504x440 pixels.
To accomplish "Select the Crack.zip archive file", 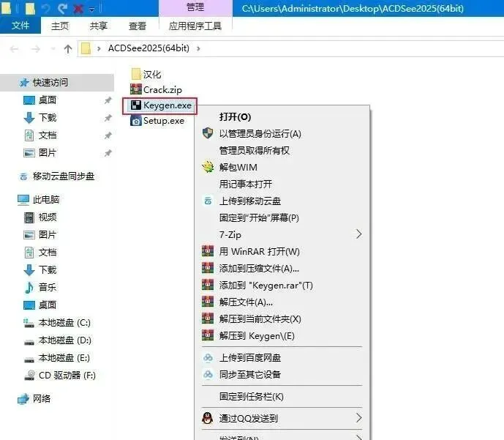I will 157,90.
